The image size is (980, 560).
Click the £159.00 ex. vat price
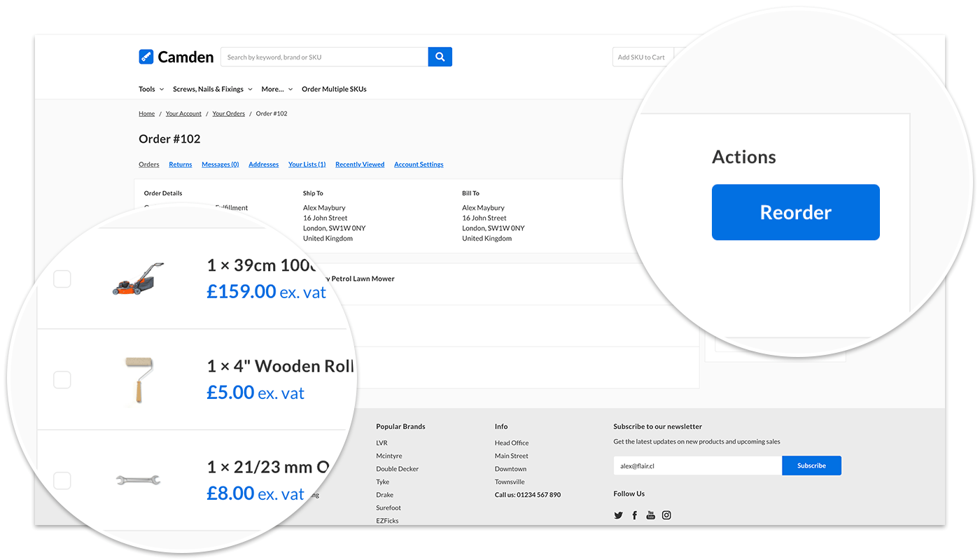[266, 291]
